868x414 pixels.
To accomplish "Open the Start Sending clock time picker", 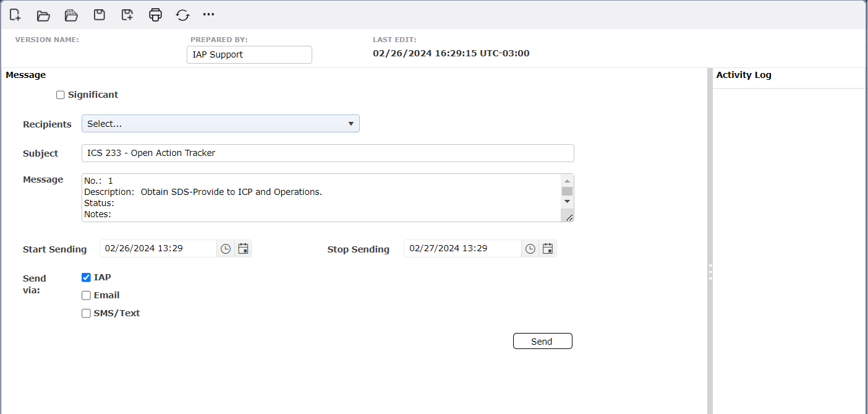I will 226,249.
